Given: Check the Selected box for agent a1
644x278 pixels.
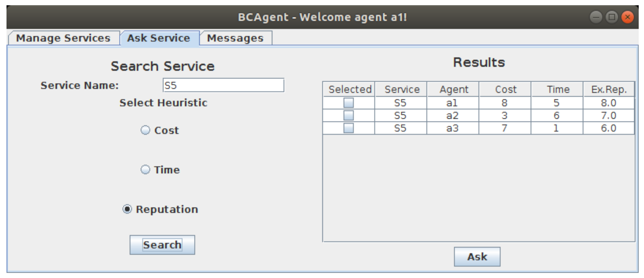Looking at the screenshot, I should (x=348, y=103).
